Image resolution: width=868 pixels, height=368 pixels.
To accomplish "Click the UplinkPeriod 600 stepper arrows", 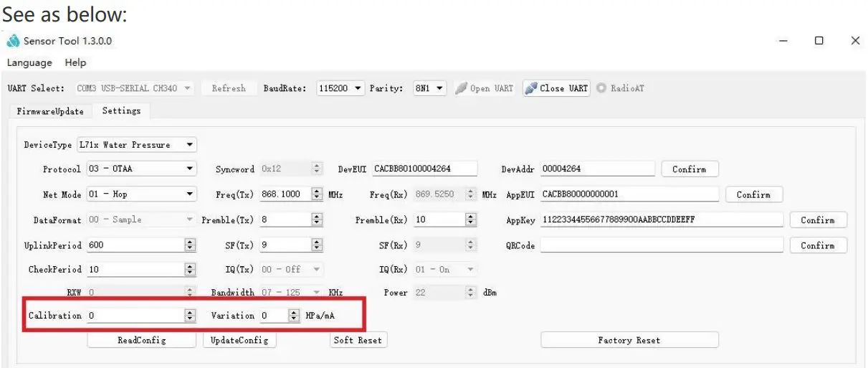I will (190, 245).
